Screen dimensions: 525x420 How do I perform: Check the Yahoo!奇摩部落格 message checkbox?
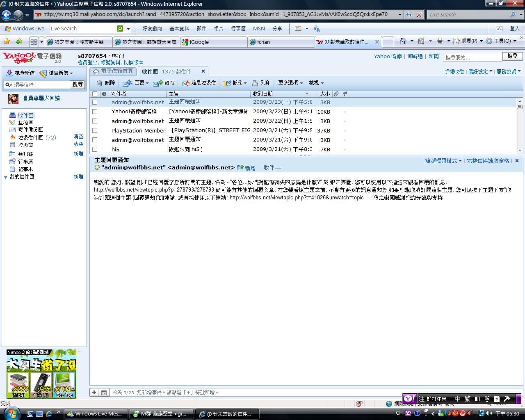pyautogui.click(x=95, y=112)
